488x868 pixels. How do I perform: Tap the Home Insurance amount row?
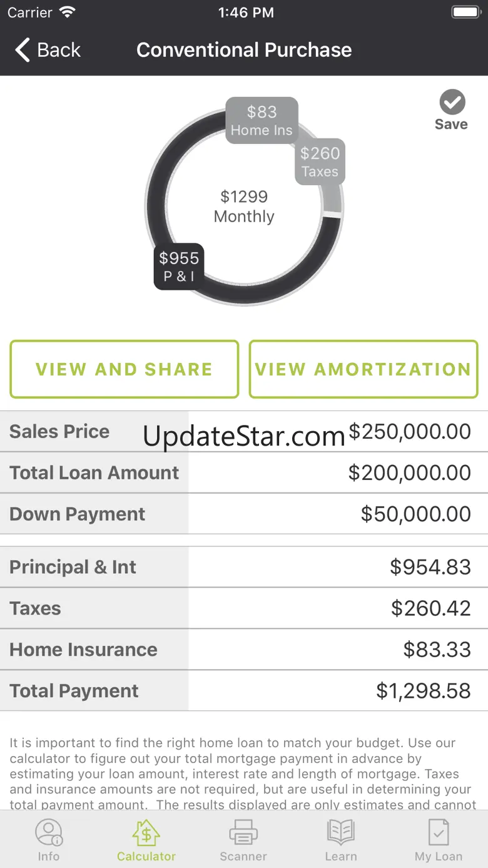pyautogui.click(x=244, y=650)
